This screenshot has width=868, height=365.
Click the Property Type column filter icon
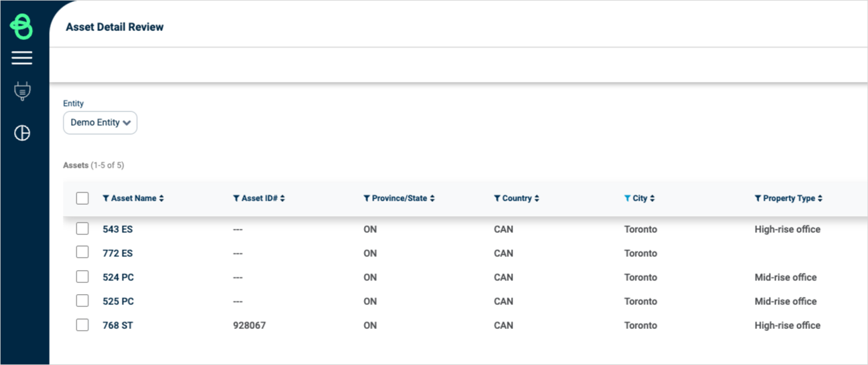click(x=758, y=199)
